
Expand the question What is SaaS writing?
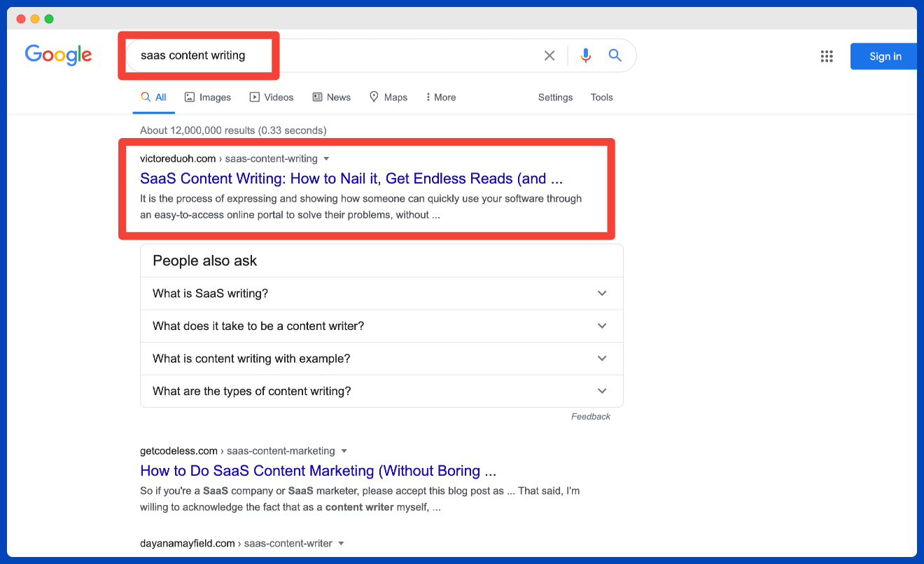[x=381, y=294]
